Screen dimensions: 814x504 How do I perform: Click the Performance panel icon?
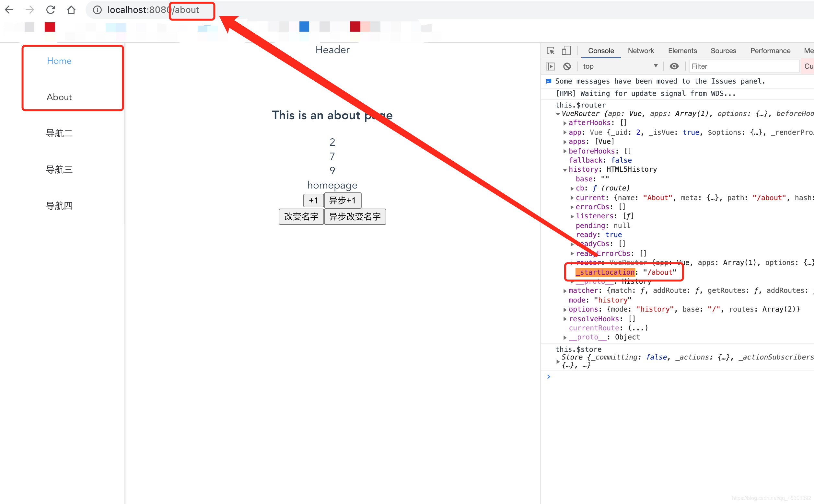pyautogui.click(x=769, y=51)
